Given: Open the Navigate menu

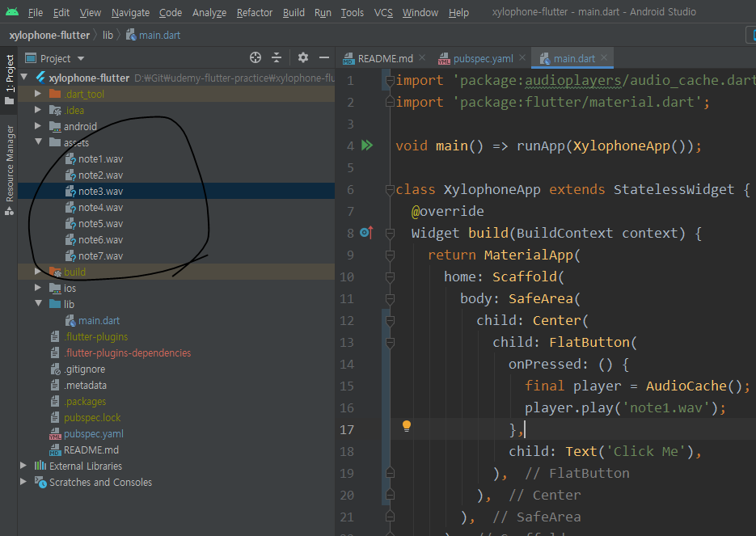Looking at the screenshot, I should point(130,13).
